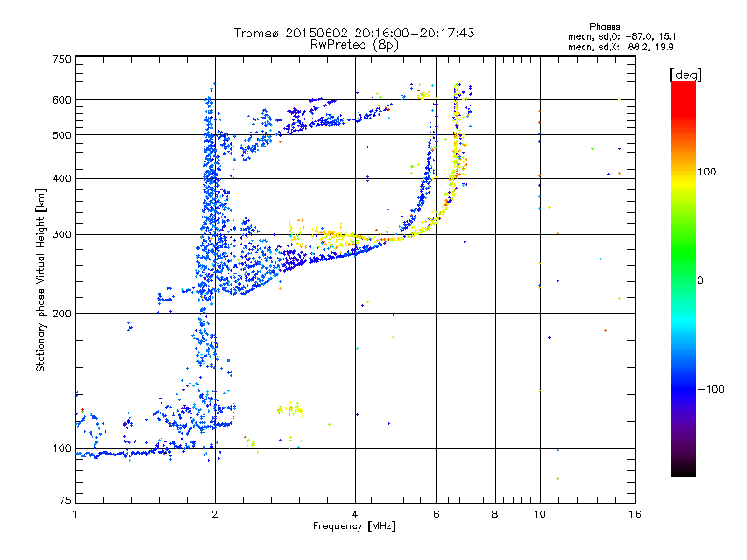Click the x-axis label '4'
The height and width of the screenshot is (560, 747).
pos(355,514)
